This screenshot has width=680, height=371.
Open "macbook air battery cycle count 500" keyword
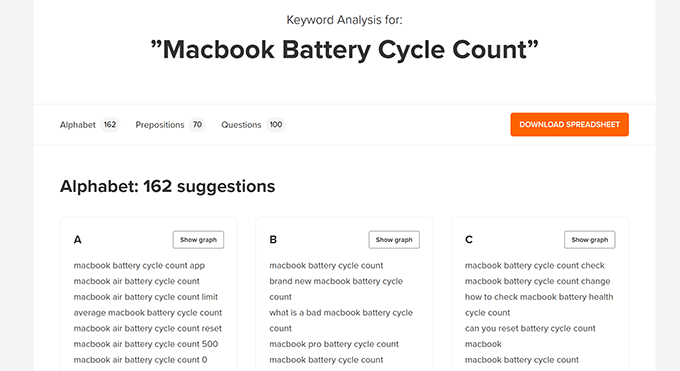[146, 344]
